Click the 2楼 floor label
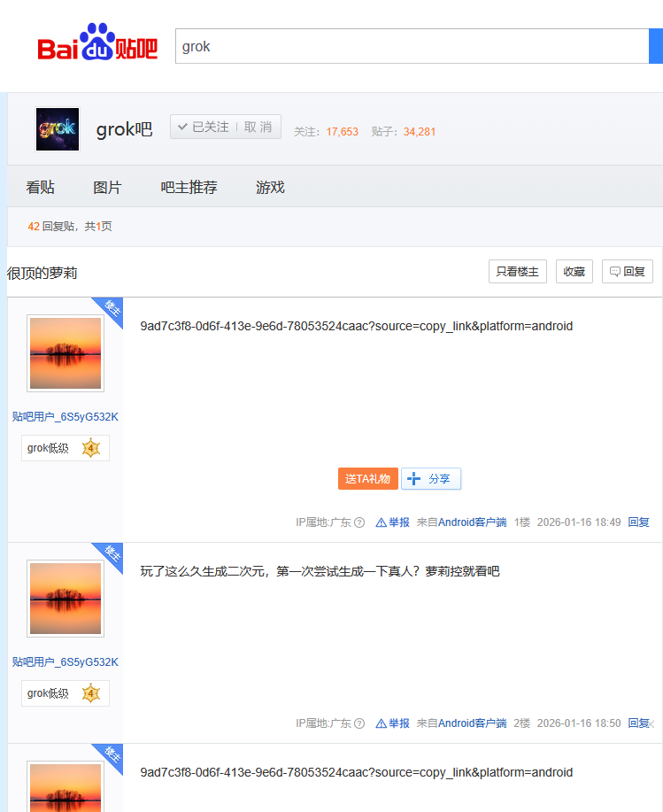 pyautogui.click(x=521, y=723)
